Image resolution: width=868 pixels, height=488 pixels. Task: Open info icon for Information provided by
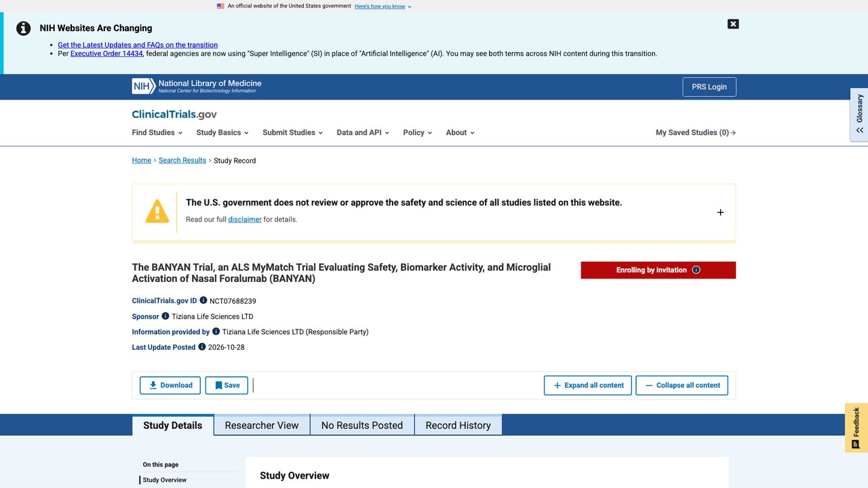[216, 331]
